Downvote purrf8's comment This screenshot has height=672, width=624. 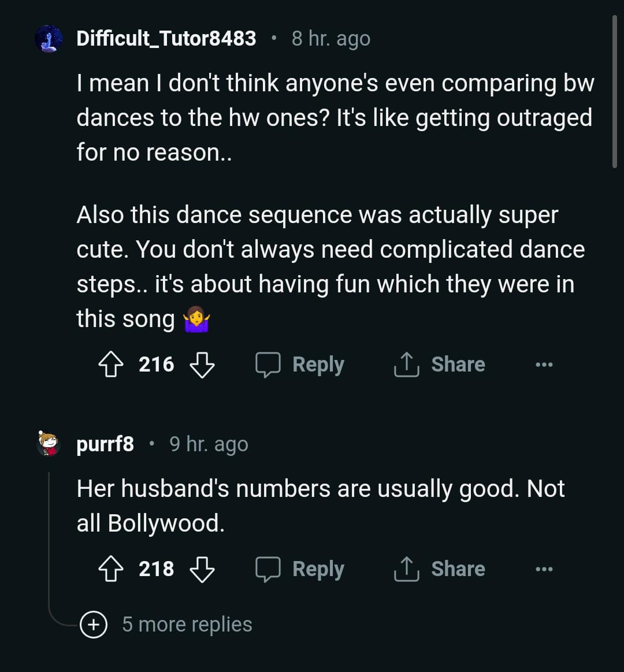(202, 569)
